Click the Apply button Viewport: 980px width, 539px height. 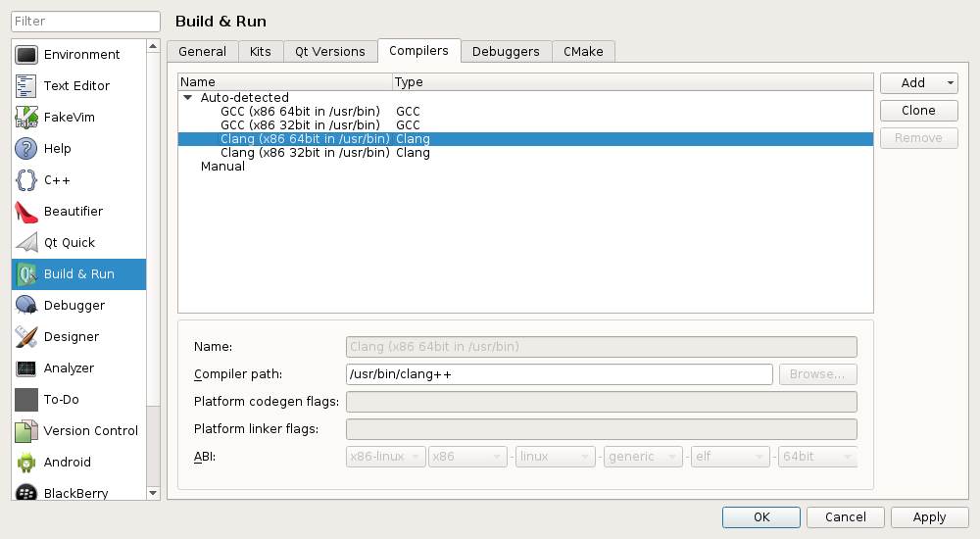click(x=929, y=517)
